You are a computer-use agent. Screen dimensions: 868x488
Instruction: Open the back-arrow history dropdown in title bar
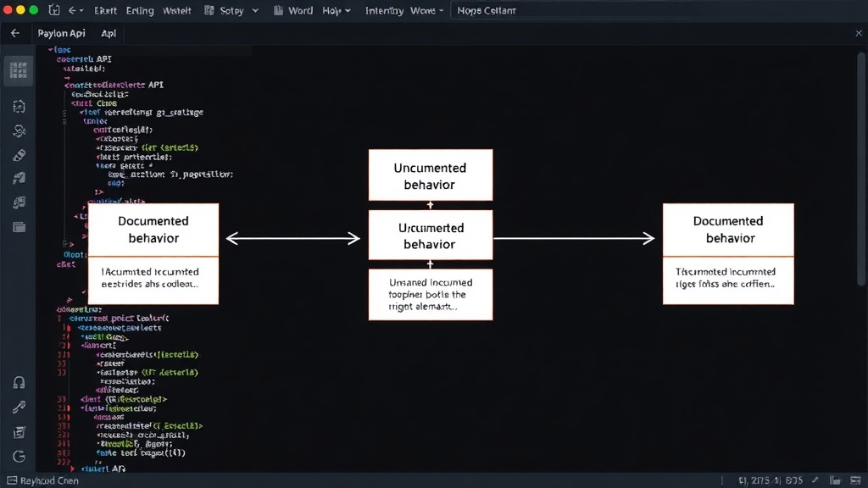pos(75,10)
